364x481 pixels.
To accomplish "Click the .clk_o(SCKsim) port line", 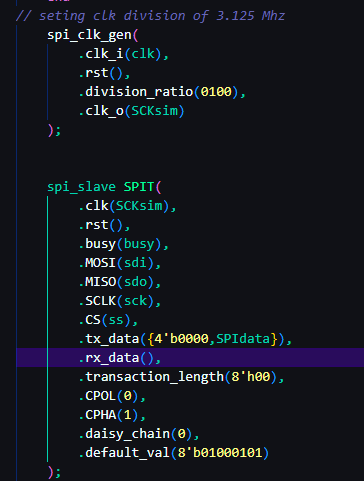I will 131,111.
